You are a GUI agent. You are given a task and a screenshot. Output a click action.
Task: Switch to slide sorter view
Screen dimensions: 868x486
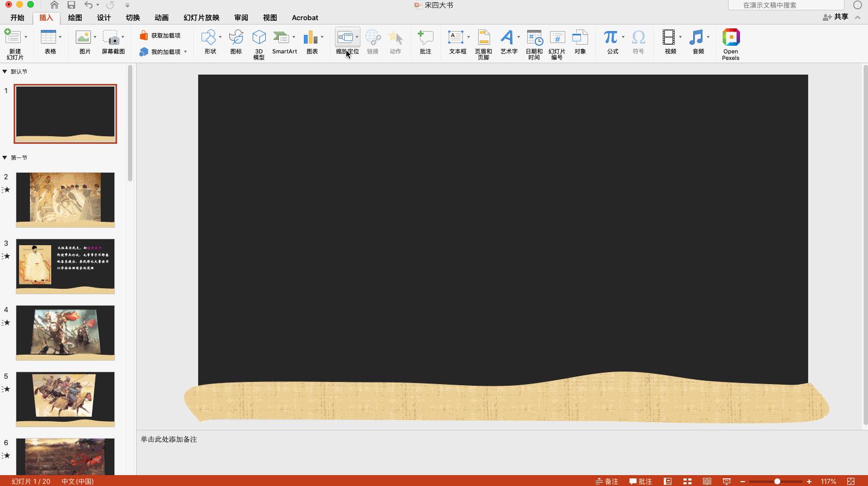click(687, 482)
